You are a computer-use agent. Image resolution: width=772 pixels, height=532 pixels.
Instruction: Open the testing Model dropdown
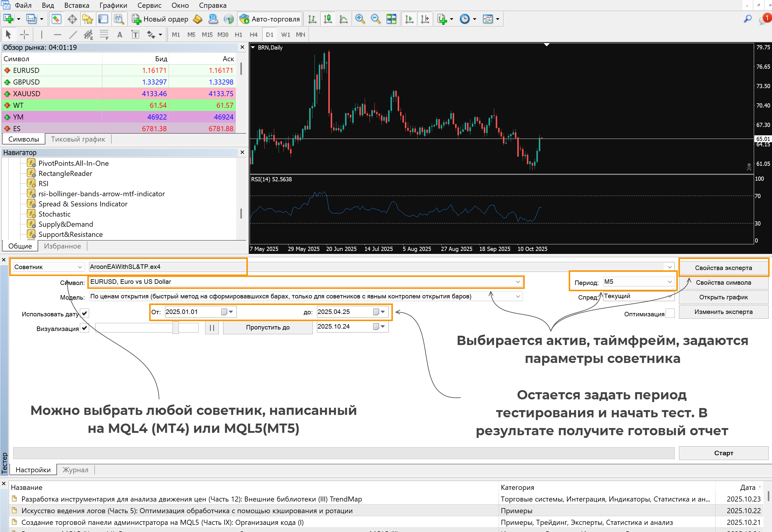pyautogui.click(x=518, y=297)
